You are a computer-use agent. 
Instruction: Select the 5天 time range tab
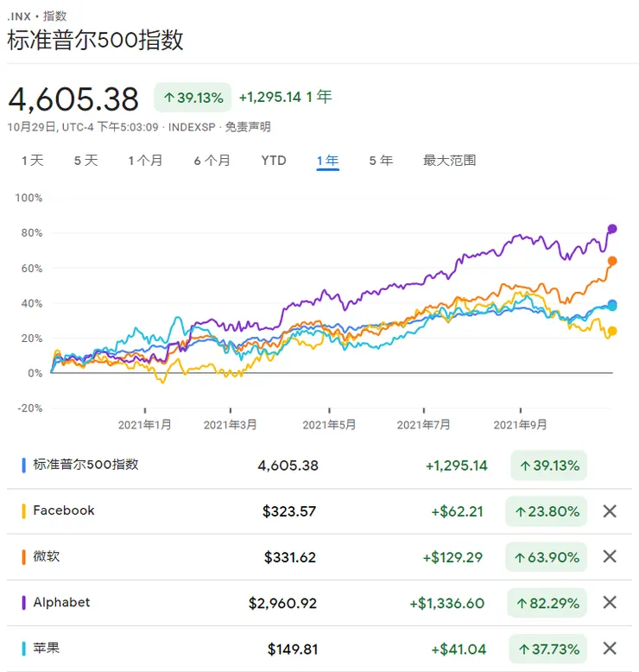click(x=85, y=161)
